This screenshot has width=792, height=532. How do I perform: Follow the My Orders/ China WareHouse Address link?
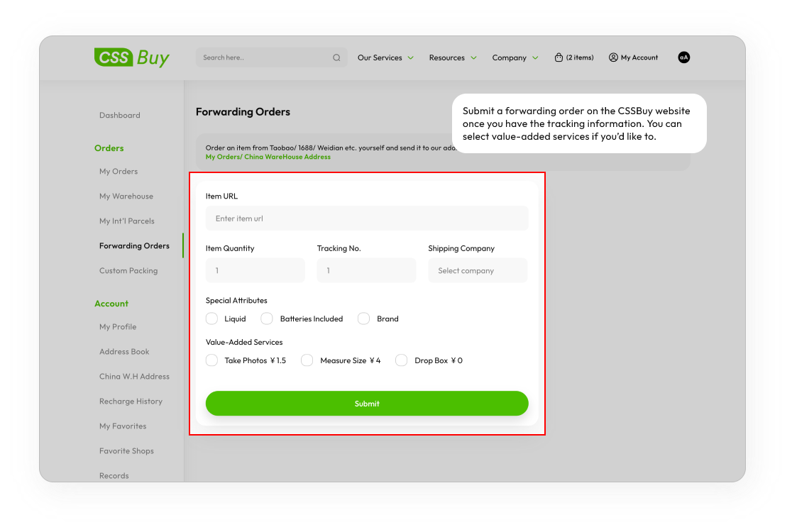tap(268, 157)
